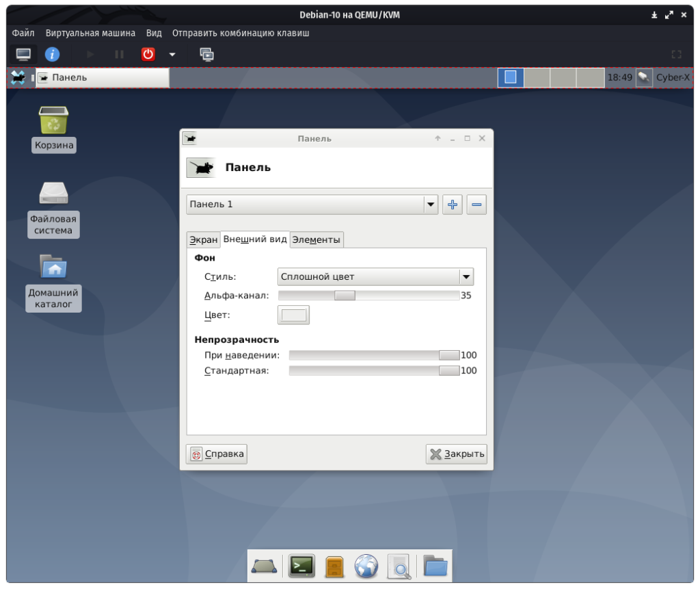
Task: Click the Альфа-канал slider handle
Action: pos(345,296)
